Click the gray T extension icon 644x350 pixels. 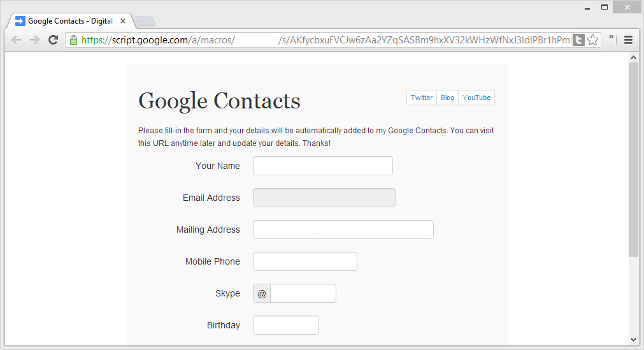pos(578,40)
